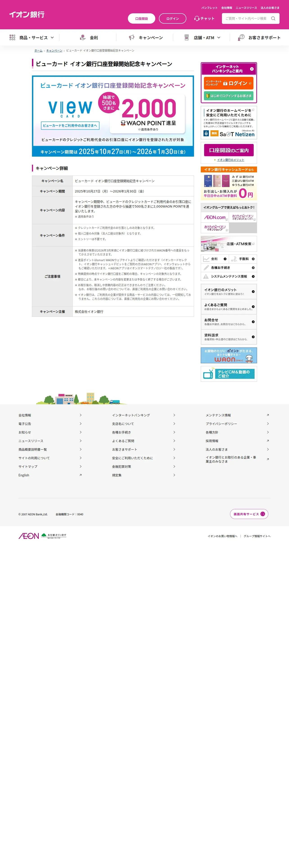Click the 商品・サービス grid icon
Screen dimensions: 289x868
12,37
